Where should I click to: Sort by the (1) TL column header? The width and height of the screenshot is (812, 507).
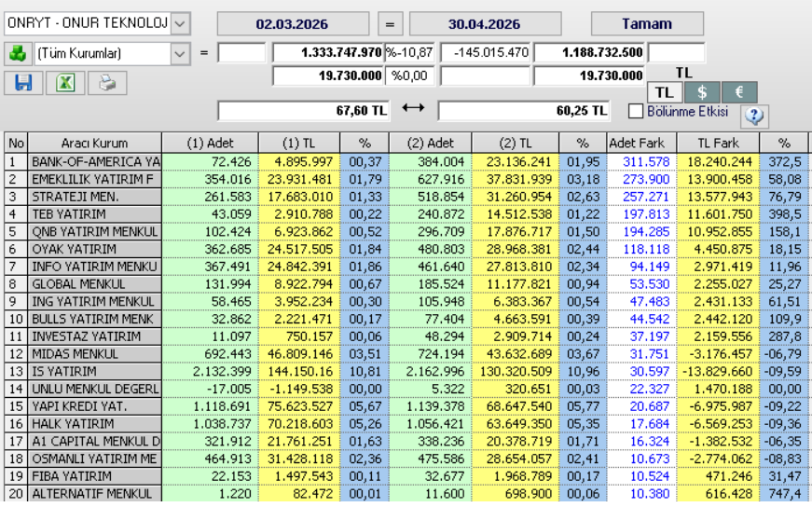coord(299,143)
